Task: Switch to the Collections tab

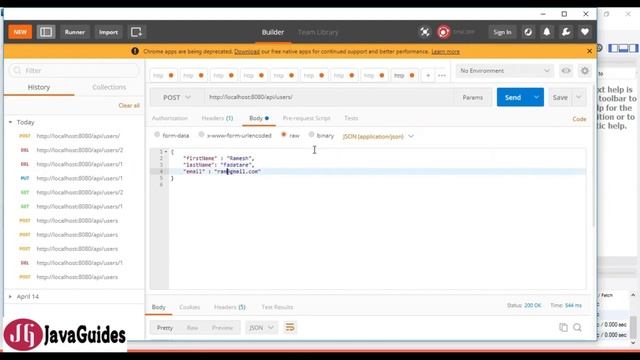Action: (109, 87)
